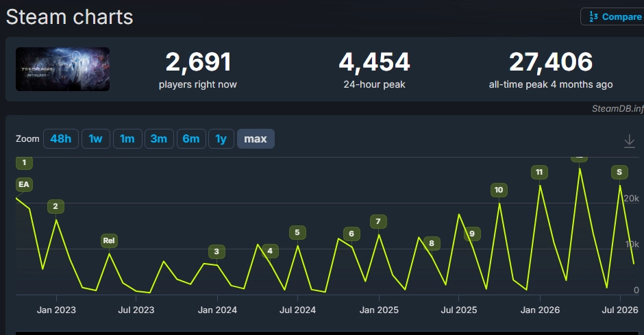
Task: Click chart marker 1
Action: tap(24, 162)
